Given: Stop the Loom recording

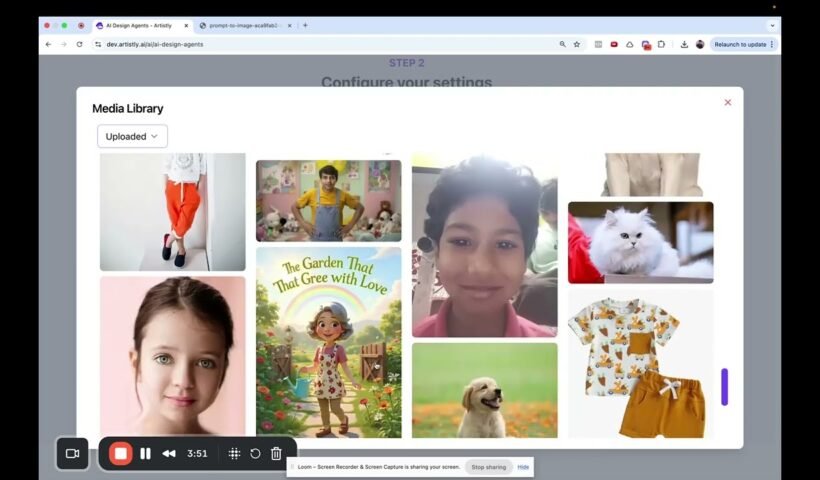Looking at the screenshot, I should pos(121,453).
